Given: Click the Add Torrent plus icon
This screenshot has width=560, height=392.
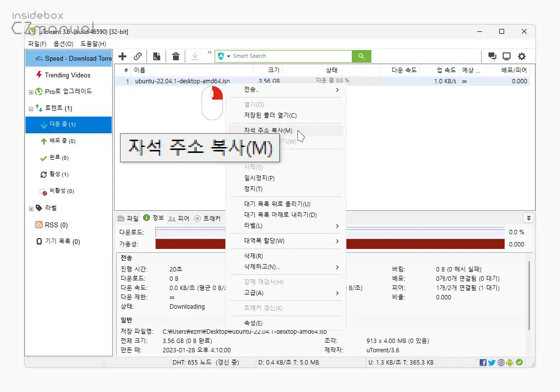Looking at the screenshot, I should pos(122,56).
